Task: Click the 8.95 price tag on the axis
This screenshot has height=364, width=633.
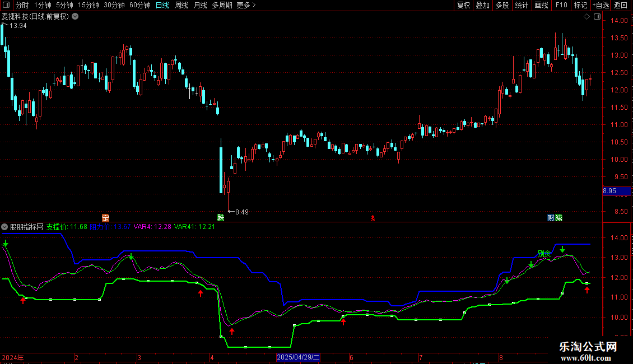Action: tap(616, 191)
